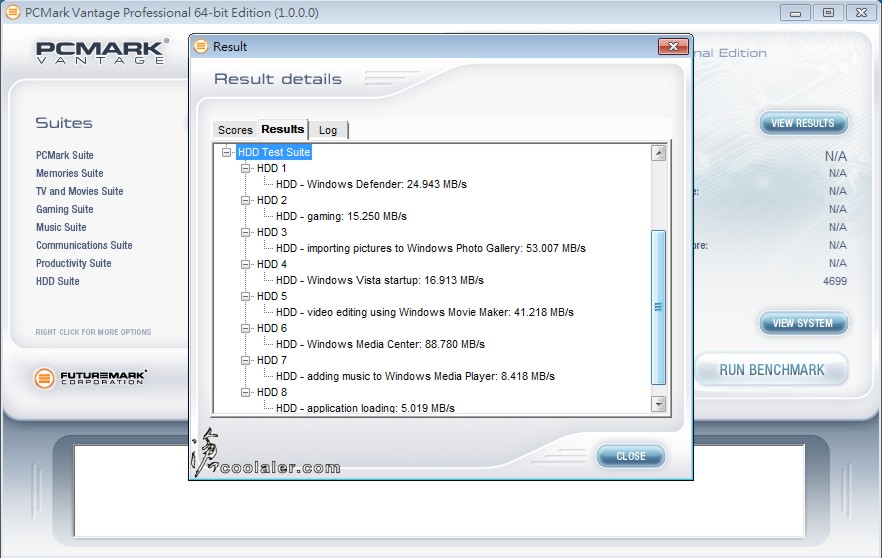Image resolution: width=882 pixels, height=558 pixels.
Task: Open the Log tab
Action: tap(328, 130)
